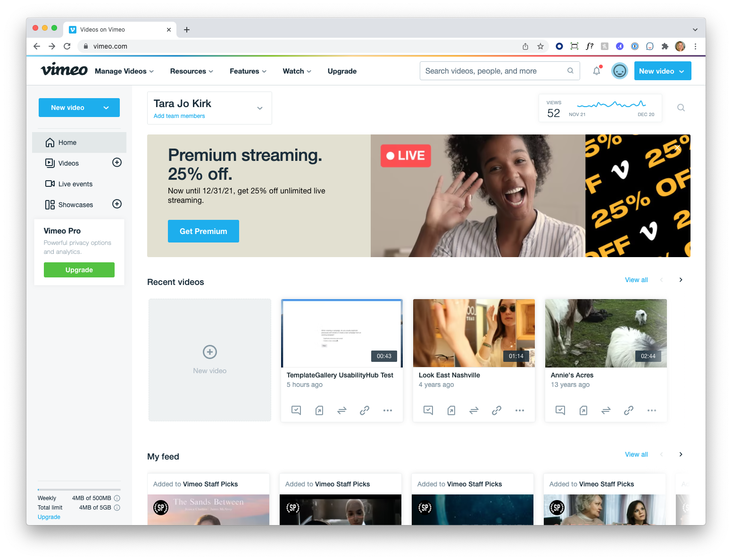Screen dimensions: 732x560
Task: Add a new video via Videos plus icon
Action: pyautogui.click(x=117, y=162)
